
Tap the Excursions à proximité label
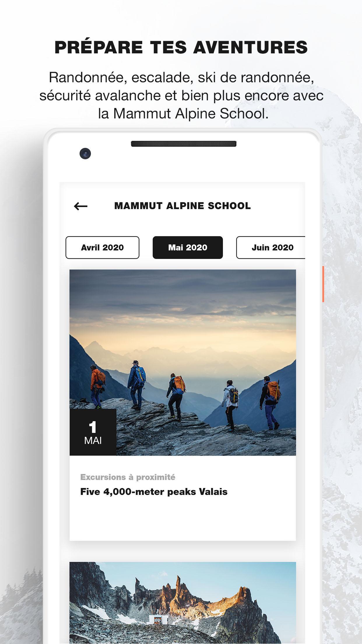pos(128,477)
